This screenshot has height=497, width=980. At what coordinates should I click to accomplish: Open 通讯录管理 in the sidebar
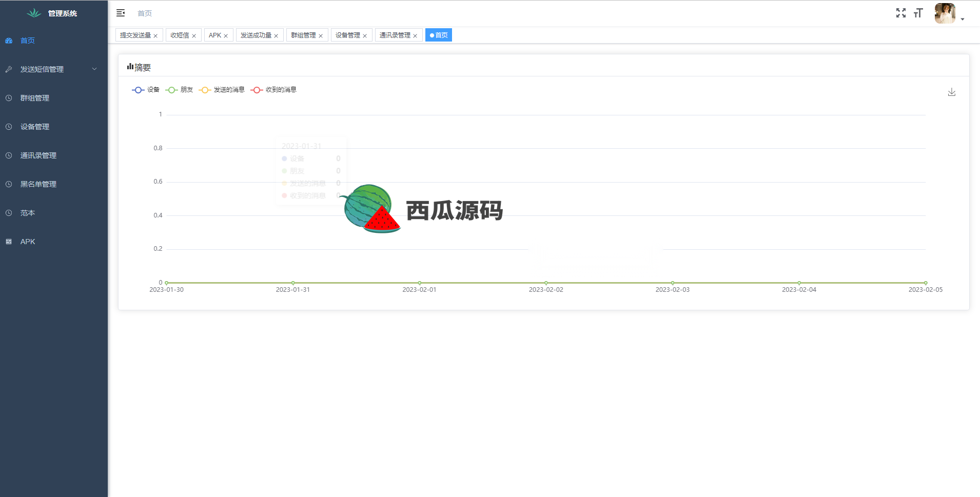click(x=54, y=155)
